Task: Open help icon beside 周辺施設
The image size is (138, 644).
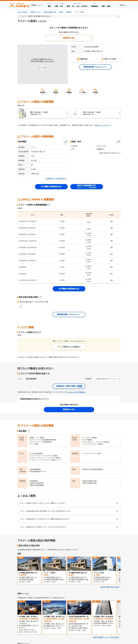Action: point(29,431)
